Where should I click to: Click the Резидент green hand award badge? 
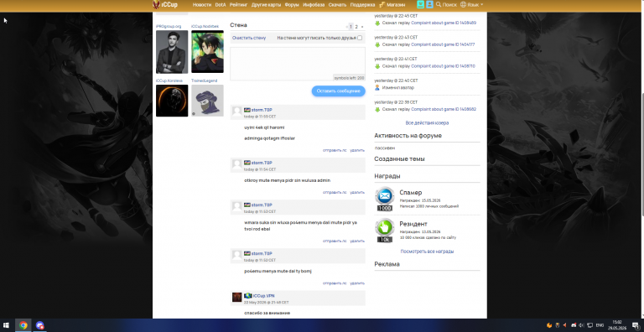tap(385, 231)
